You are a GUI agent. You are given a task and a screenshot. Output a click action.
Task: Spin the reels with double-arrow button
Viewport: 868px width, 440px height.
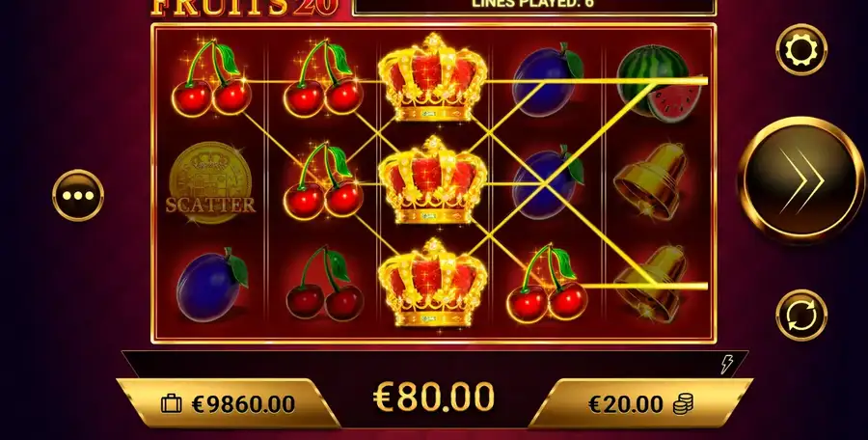(801, 179)
